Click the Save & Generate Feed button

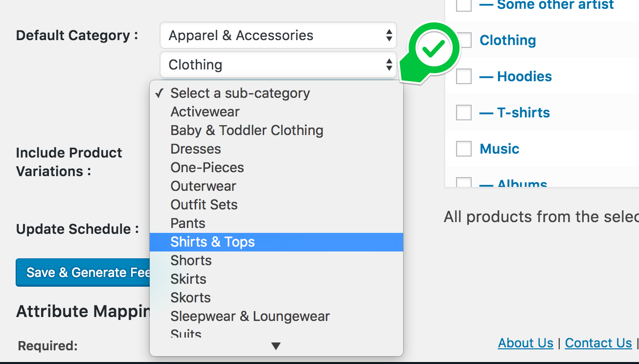(x=84, y=273)
